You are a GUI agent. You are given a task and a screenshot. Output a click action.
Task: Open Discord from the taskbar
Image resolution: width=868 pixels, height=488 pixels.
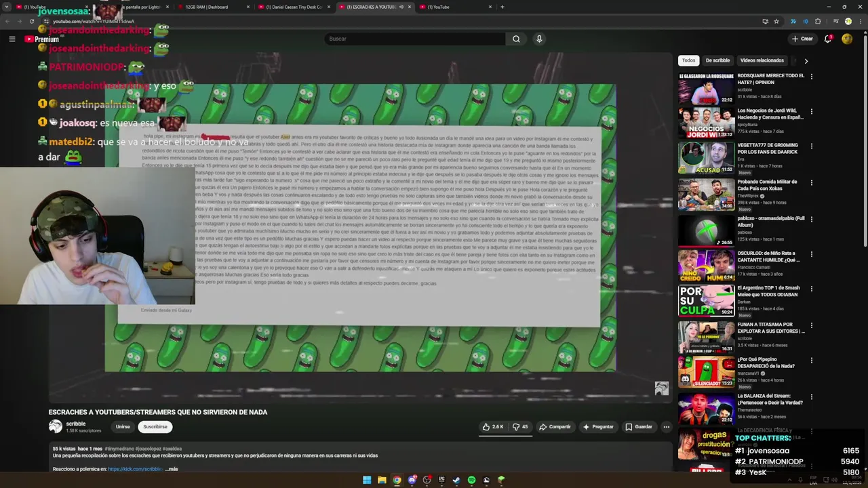click(412, 480)
